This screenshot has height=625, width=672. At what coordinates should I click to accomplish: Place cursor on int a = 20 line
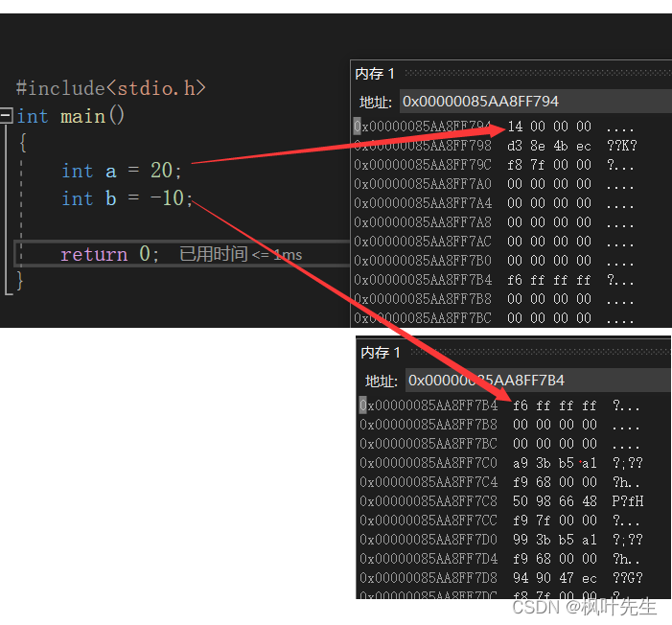point(121,171)
